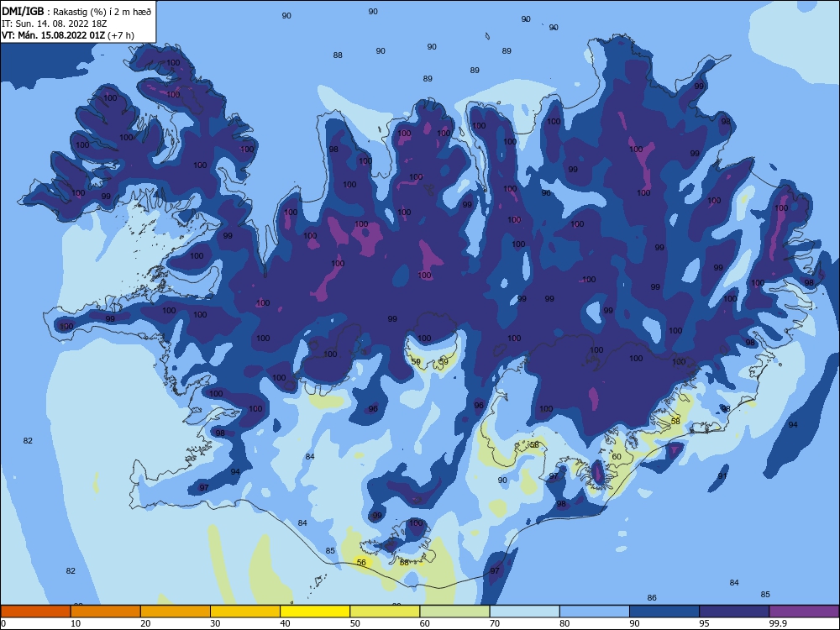Pick the bright yellow 40–50 legend swatch
Viewport: 840px width, 630px height.
click(x=315, y=612)
